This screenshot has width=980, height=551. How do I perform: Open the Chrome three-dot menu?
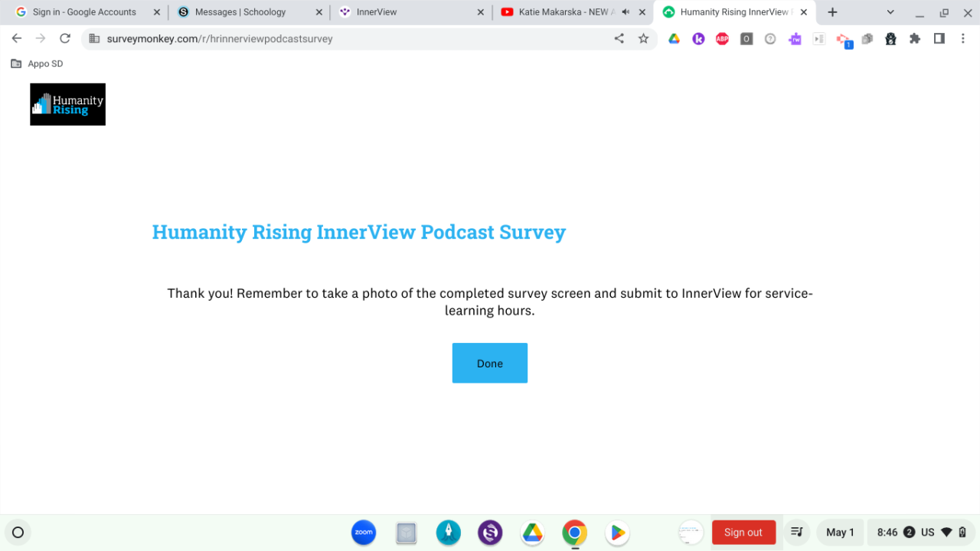tap(963, 39)
